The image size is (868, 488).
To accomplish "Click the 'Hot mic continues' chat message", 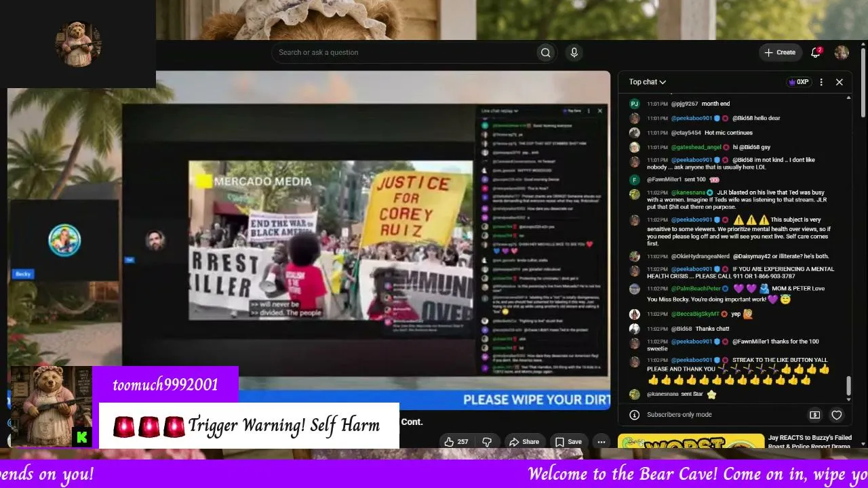I will pyautogui.click(x=728, y=133).
